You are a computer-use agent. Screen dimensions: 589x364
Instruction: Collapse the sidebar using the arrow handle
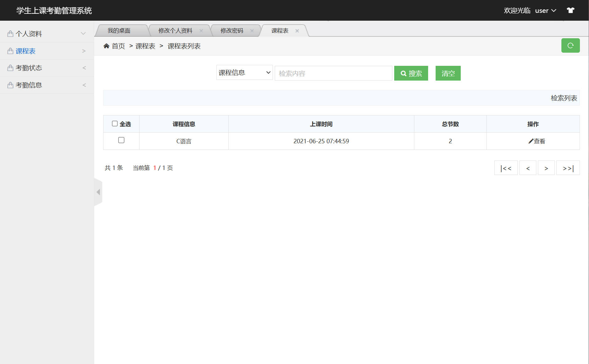pyautogui.click(x=98, y=192)
